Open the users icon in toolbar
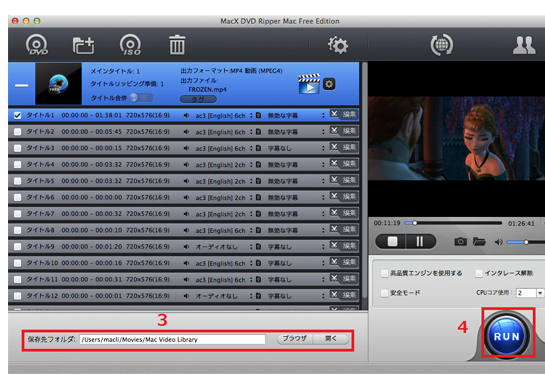545x388 pixels. tap(524, 45)
